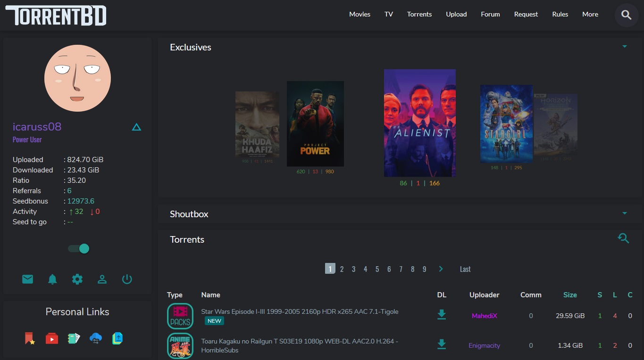The image size is (644, 360).
Task: Click the ANIME icon beside the Railgun torrent
Action: pyautogui.click(x=180, y=345)
